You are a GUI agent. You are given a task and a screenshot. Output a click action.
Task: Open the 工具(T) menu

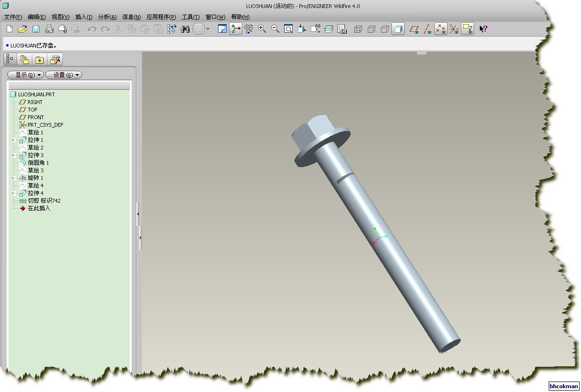pos(190,17)
